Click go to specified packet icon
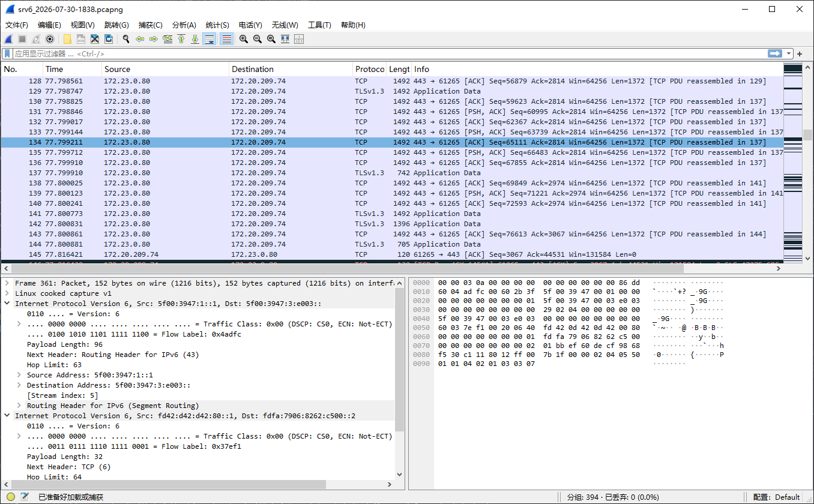The height and width of the screenshot is (504, 814). (x=167, y=39)
